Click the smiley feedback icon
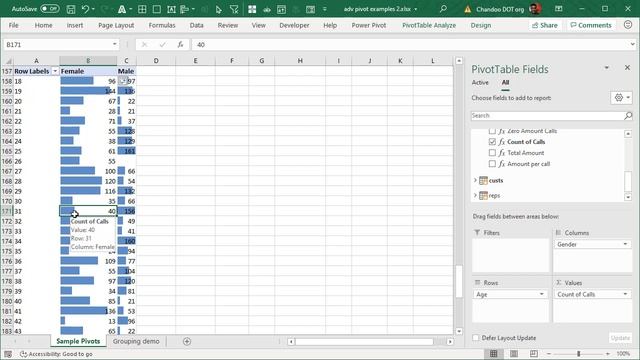Viewport: 640px width, 360px height. pyautogui.click(x=628, y=25)
